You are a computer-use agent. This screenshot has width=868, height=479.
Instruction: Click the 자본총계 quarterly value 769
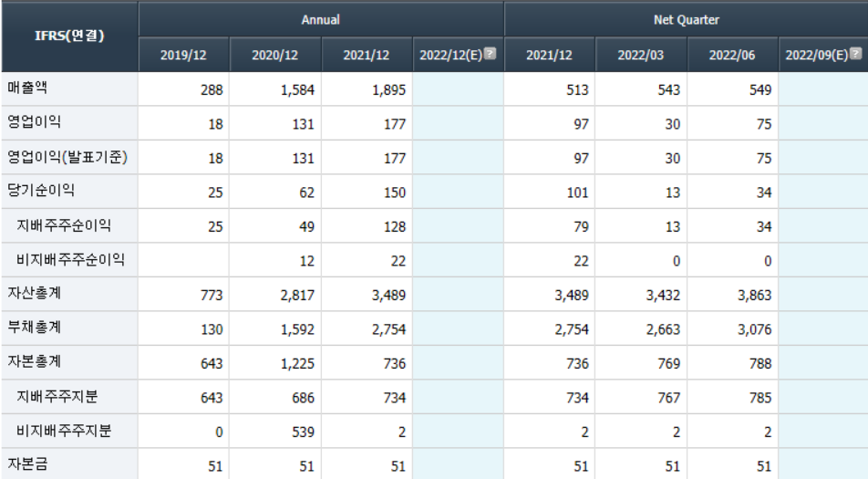pyautogui.click(x=668, y=364)
